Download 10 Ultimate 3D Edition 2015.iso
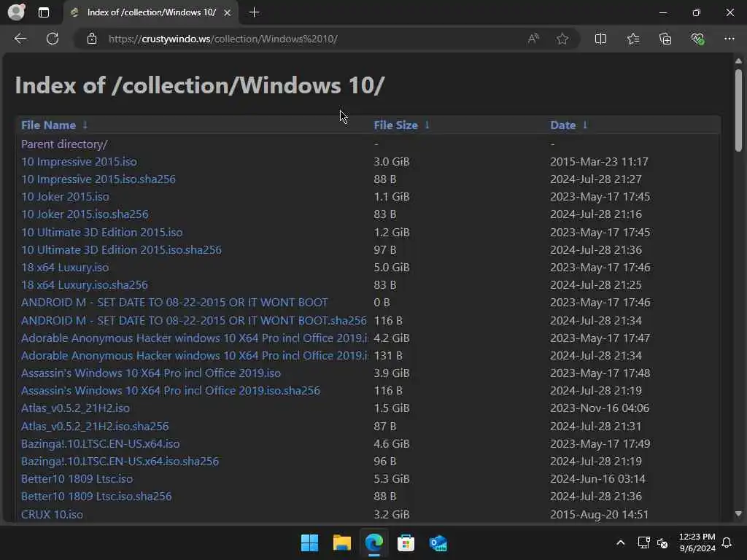This screenshot has width=747, height=560. click(102, 233)
